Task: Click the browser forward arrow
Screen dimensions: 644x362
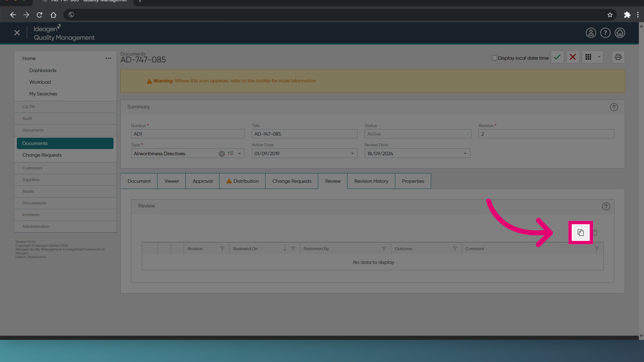Action: (26, 15)
